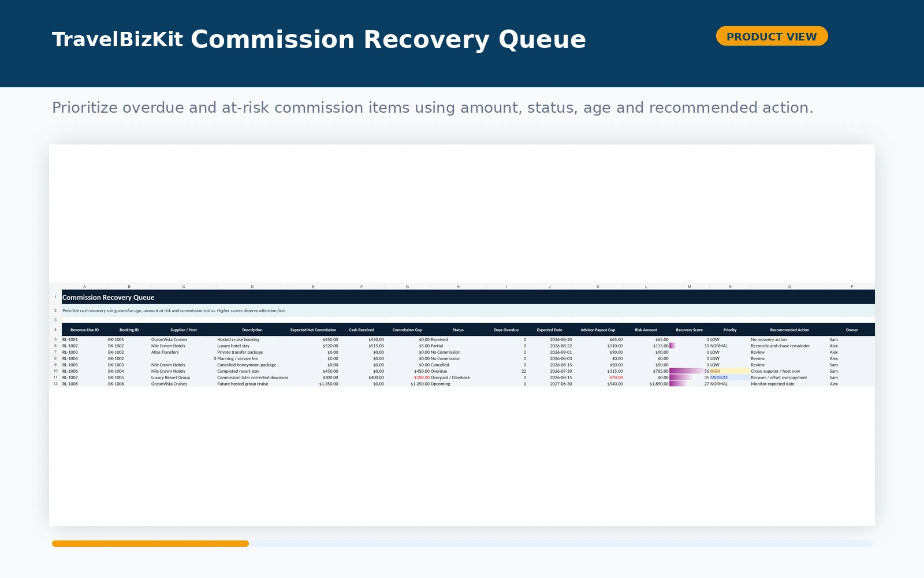Click the Booking ID column heading

pos(129,330)
